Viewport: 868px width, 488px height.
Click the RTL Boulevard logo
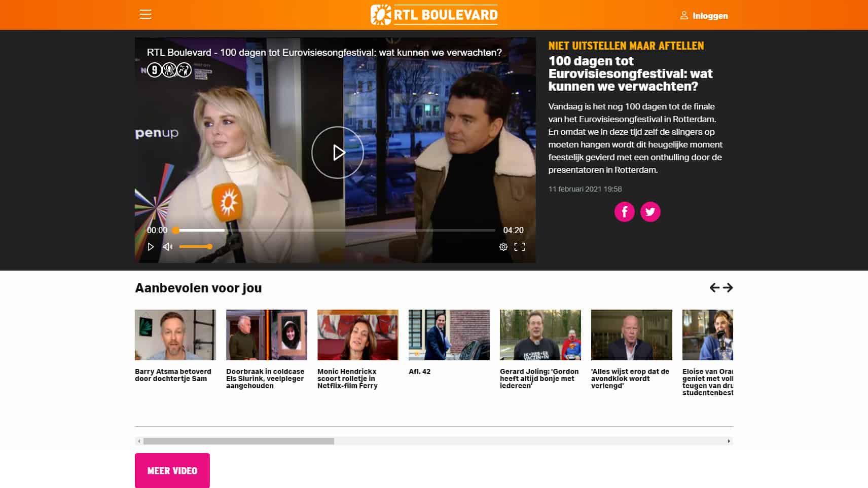[434, 15]
